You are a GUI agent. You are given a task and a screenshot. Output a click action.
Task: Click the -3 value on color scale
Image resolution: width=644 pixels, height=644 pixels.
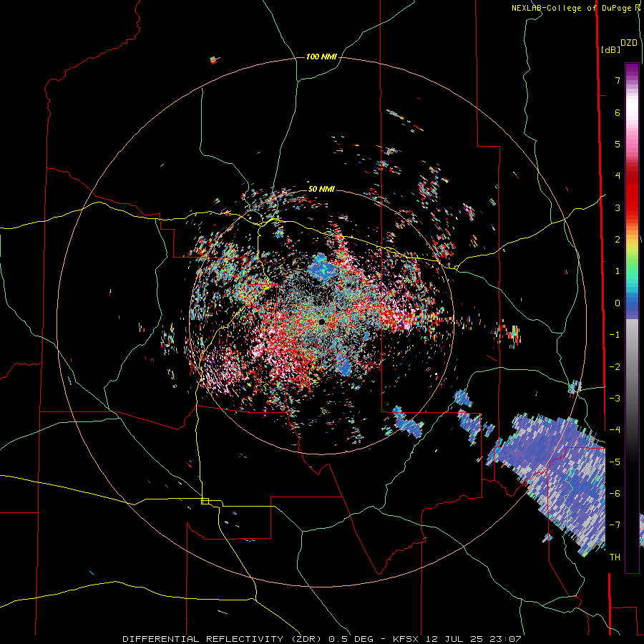[x=615, y=399]
